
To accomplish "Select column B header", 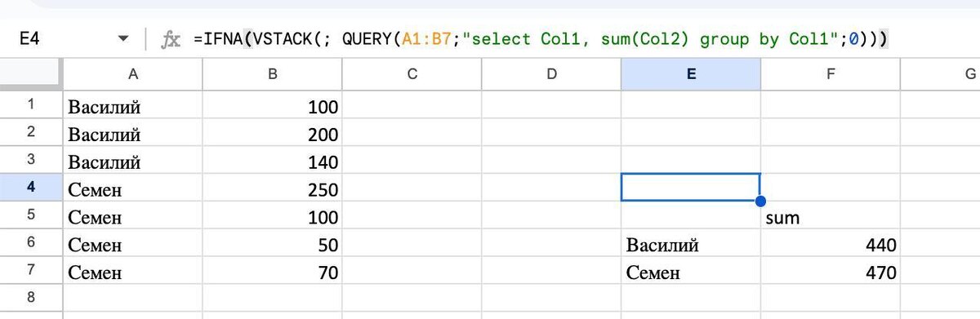I will click(x=272, y=73).
